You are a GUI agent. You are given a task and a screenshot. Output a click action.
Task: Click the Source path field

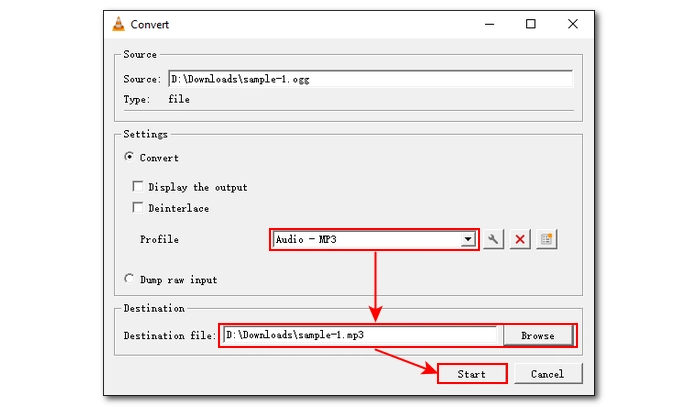(370, 79)
